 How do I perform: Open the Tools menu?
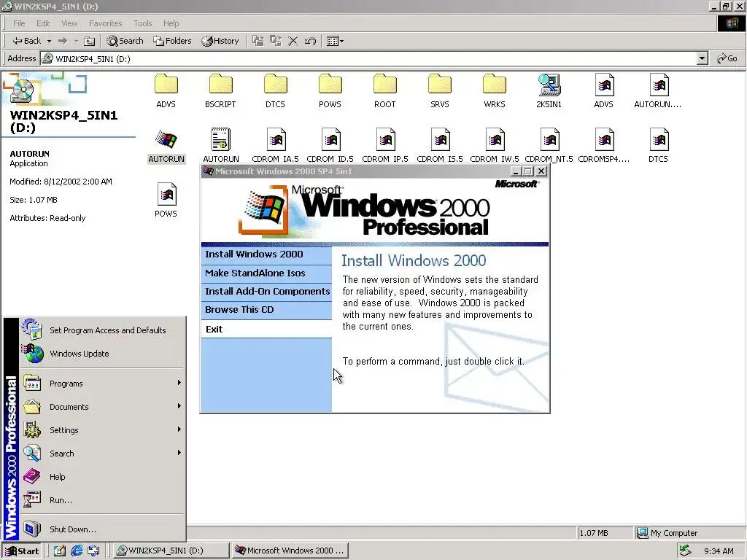coord(142,23)
